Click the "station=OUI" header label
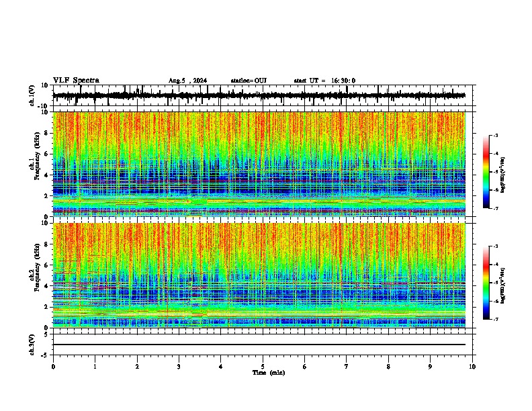The image size is (532, 411). (x=249, y=81)
